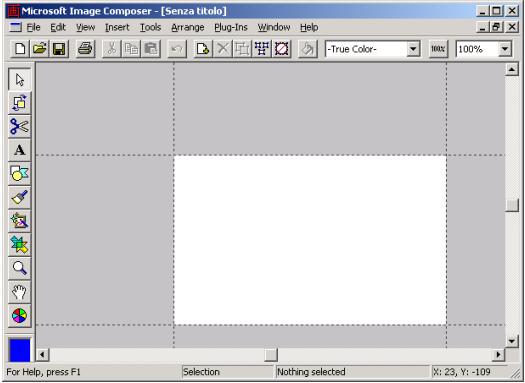Screen dimensions: 525x383
Task: Activate the Zoom magnifier tool
Action: pyautogui.click(x=19, y=268)
